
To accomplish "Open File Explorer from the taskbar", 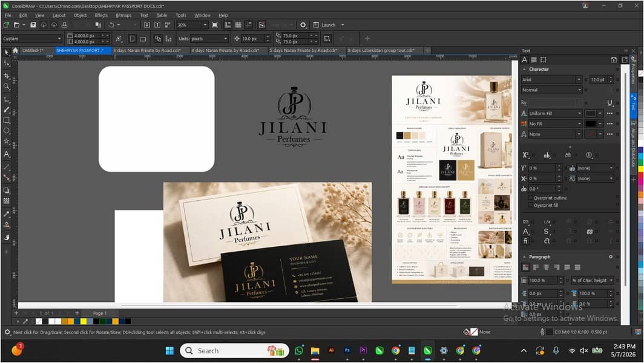I will tap(315, 351).
